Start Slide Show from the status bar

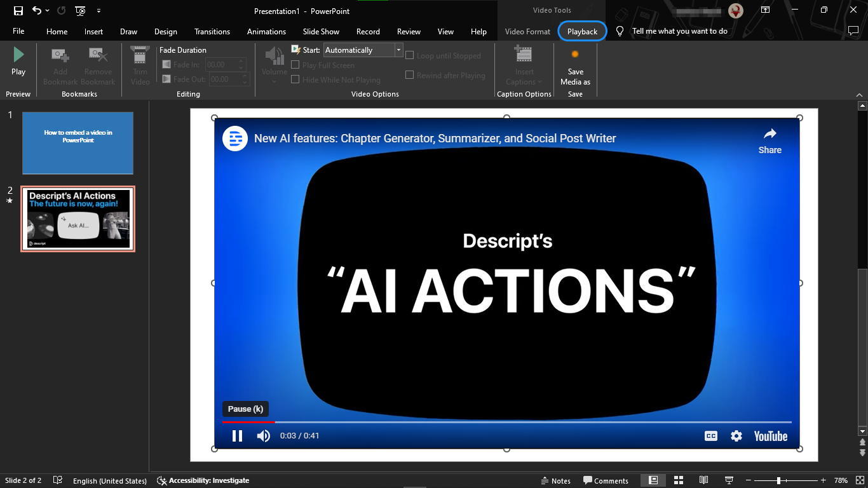coord(729,480)
